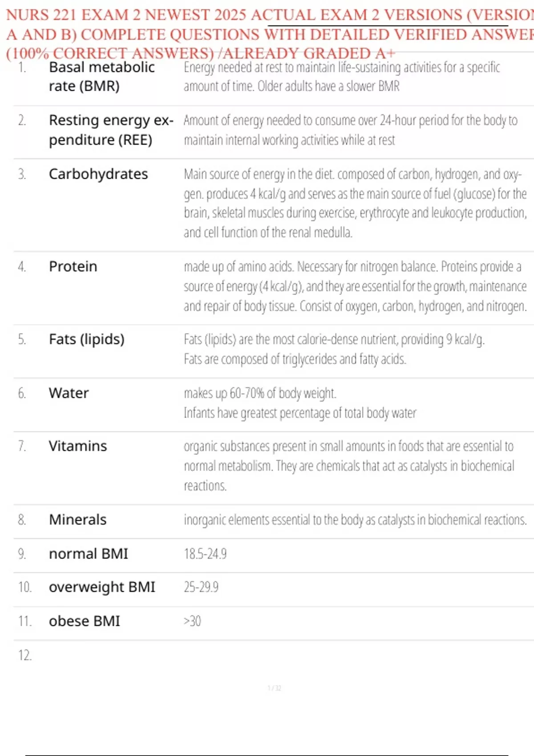Click the page number indicator 1/32
This screenshot has width=534, height=756.
275,688
